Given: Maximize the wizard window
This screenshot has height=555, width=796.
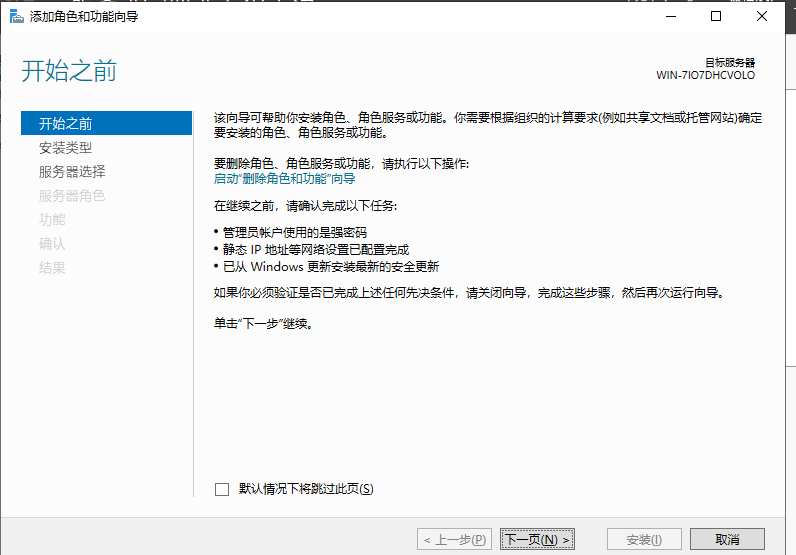Looking at the screenshot, I should (x=716, y=16).
